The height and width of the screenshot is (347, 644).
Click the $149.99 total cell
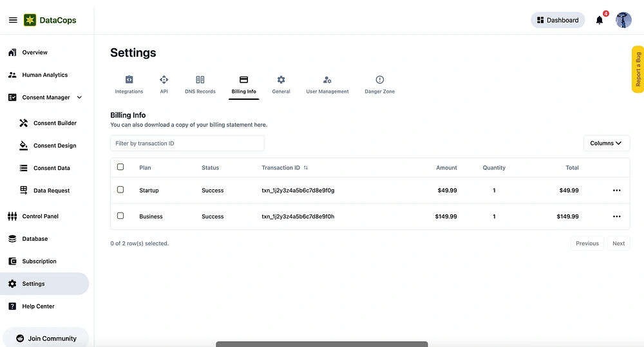tap(567, 216)
